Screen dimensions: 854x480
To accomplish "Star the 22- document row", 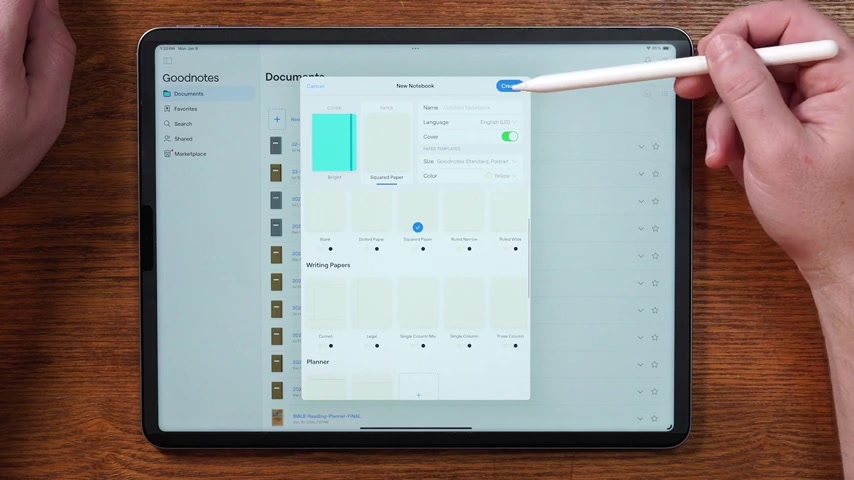I will tap(656, 146).
